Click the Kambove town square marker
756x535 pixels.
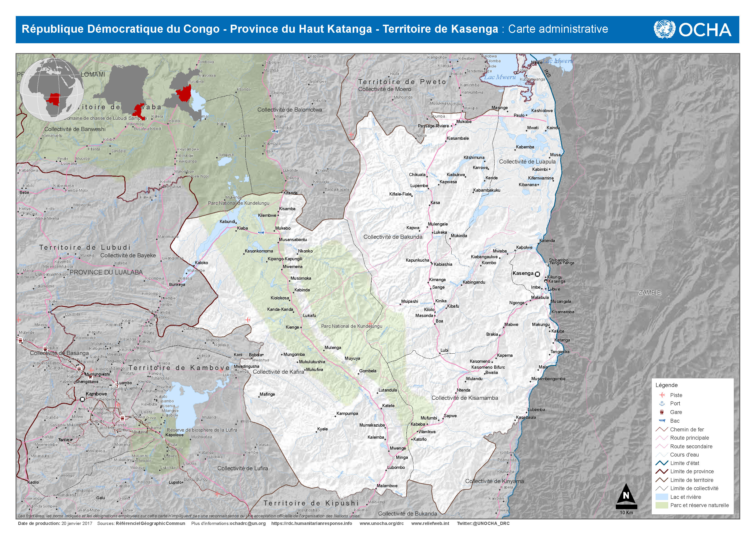(82, 399)
